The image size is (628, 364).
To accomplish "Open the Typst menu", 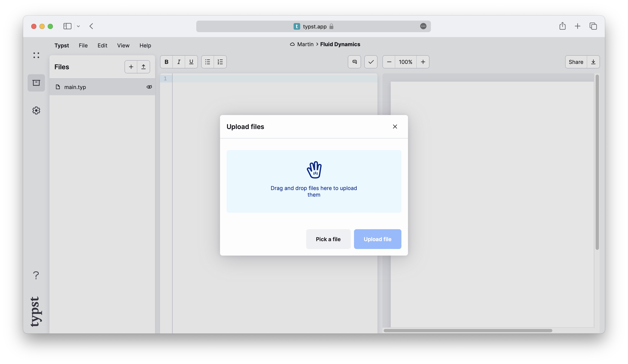I will [62, 45].
